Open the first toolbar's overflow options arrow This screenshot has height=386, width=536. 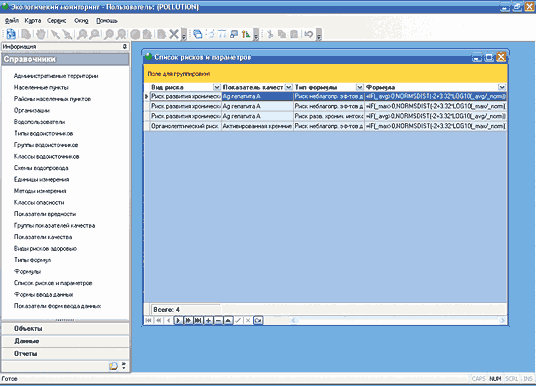pyautogui.click(x=184, y=35)
